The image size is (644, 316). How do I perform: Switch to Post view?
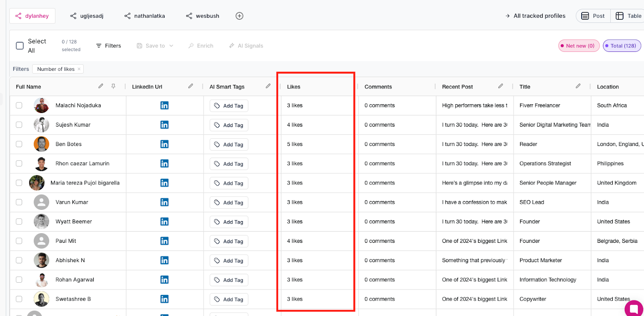point(593,16)
